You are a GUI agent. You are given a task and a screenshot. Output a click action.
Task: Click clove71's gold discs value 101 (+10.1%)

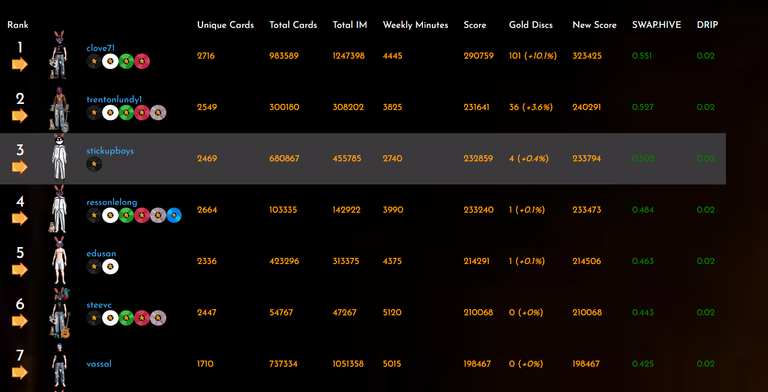pyautogui.click(x=533, y=56)
